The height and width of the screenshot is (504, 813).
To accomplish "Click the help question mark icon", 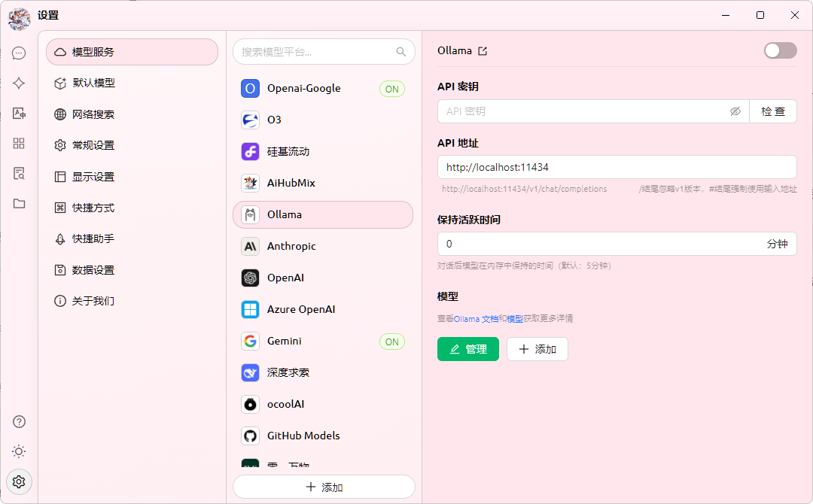I will tap(19, 421).
